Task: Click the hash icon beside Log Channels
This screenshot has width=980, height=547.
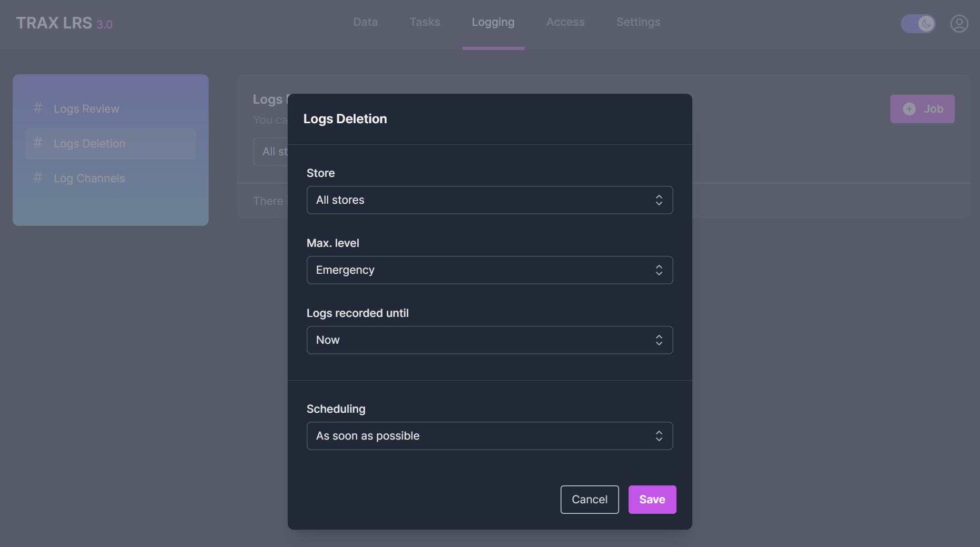Action: point(38,177)
